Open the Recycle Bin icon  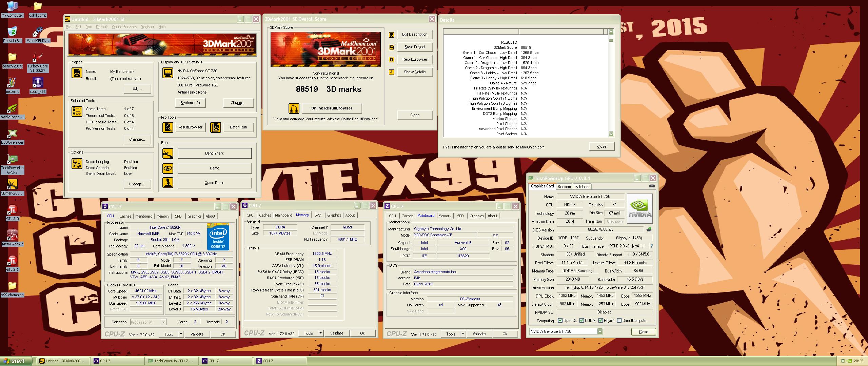[x=12, y=35]
